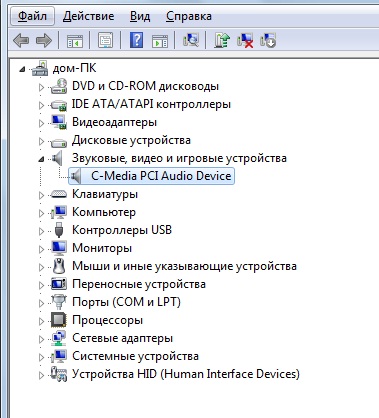
Task: Click the Видеоадаптеры display adapter icon
Action: (59, 122)
